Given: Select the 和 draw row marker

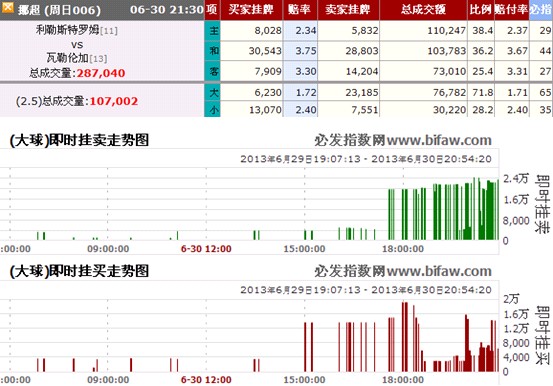Looking at the screenshot, I should (x=212, y=51).
